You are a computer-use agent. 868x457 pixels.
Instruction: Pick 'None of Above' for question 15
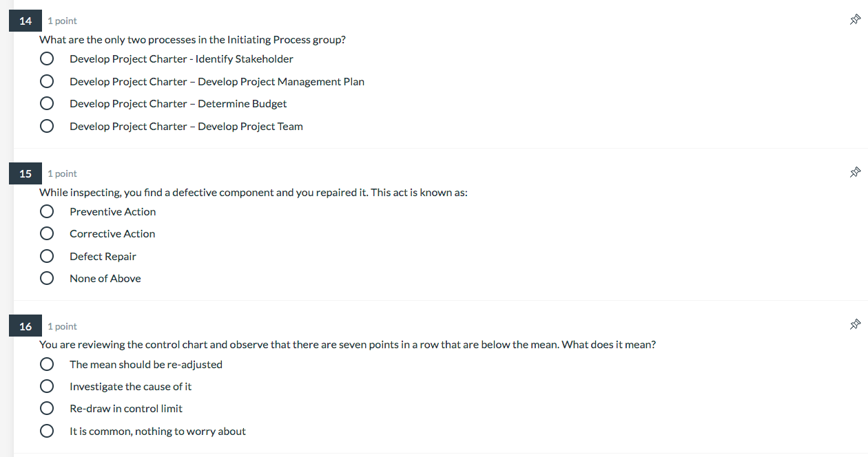[x=46, y=278]
